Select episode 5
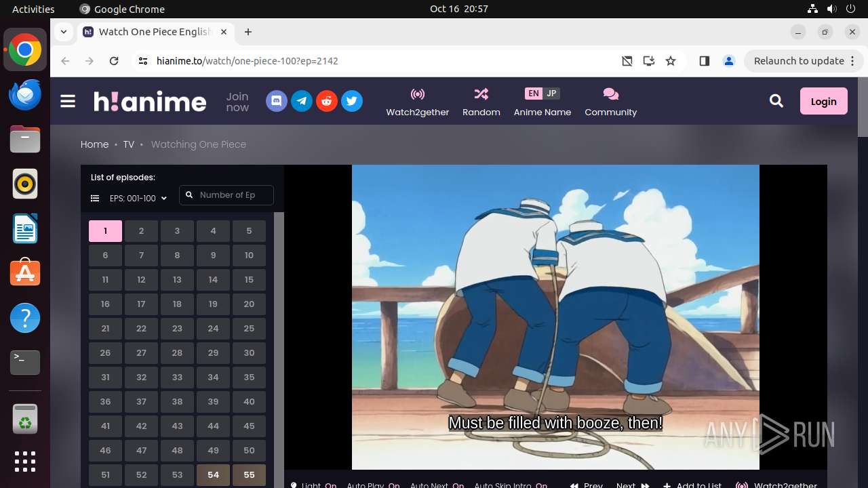The image size is (868, 488). pos(249,231)
